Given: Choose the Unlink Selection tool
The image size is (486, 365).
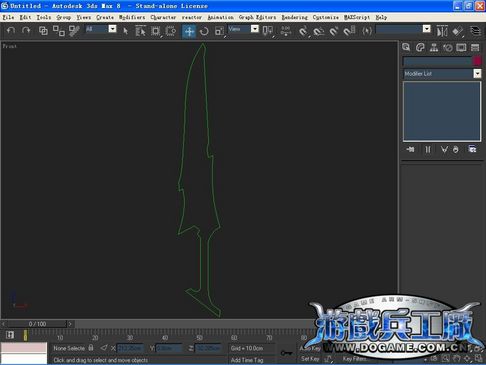Looking at the screenshot, I should click(x=59, y=31).
